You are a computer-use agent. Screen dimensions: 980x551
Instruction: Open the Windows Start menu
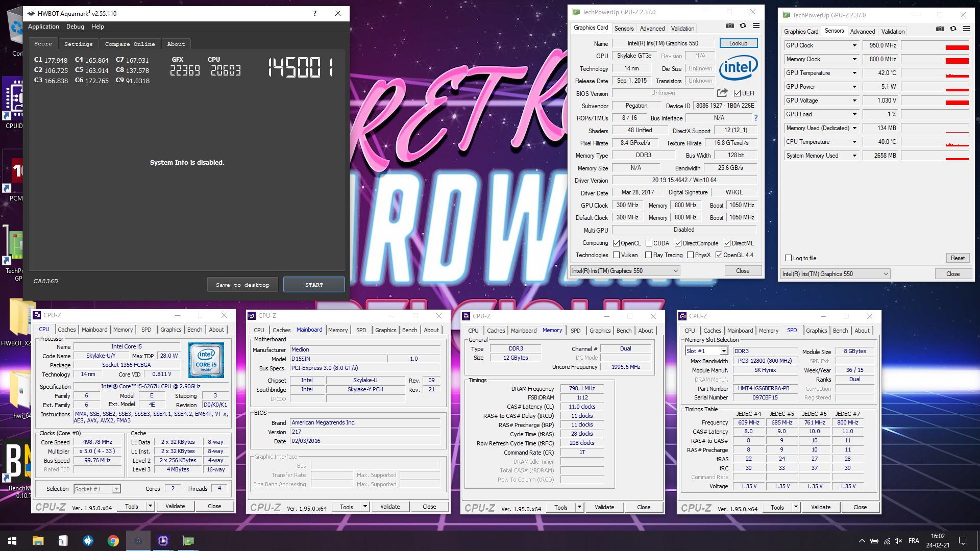[x=12, y=541]
